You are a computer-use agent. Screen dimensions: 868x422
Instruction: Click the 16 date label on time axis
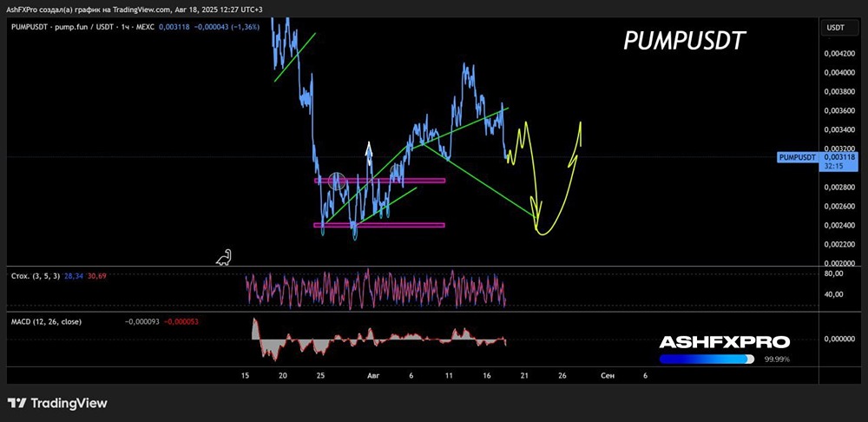(x=487, y=375)
